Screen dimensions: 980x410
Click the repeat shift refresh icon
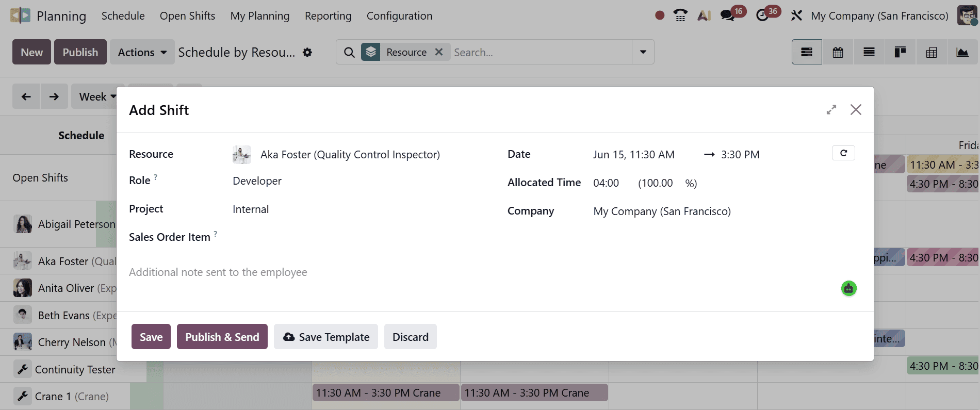[x=843, y=153]
